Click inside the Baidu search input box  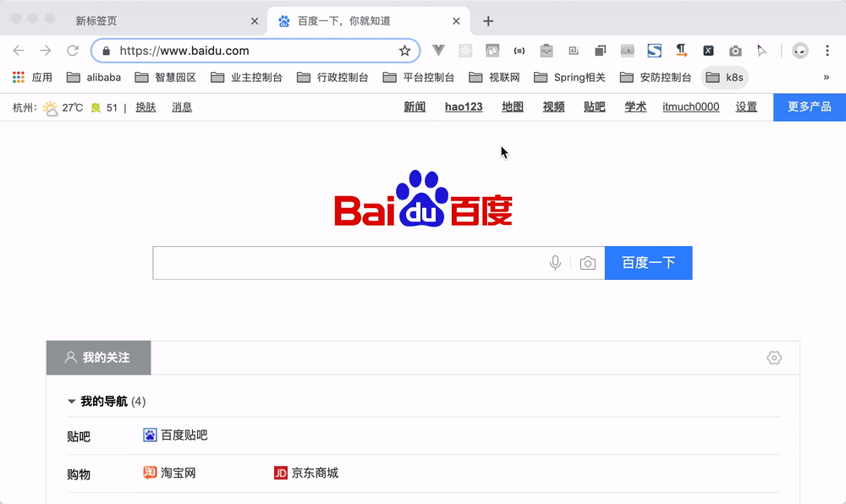point(347,263)
